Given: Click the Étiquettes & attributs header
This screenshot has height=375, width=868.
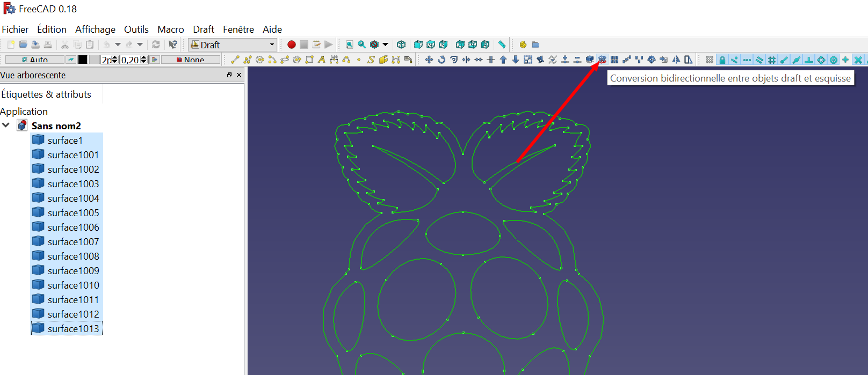Looking at the screenshot, I should 46,94.
